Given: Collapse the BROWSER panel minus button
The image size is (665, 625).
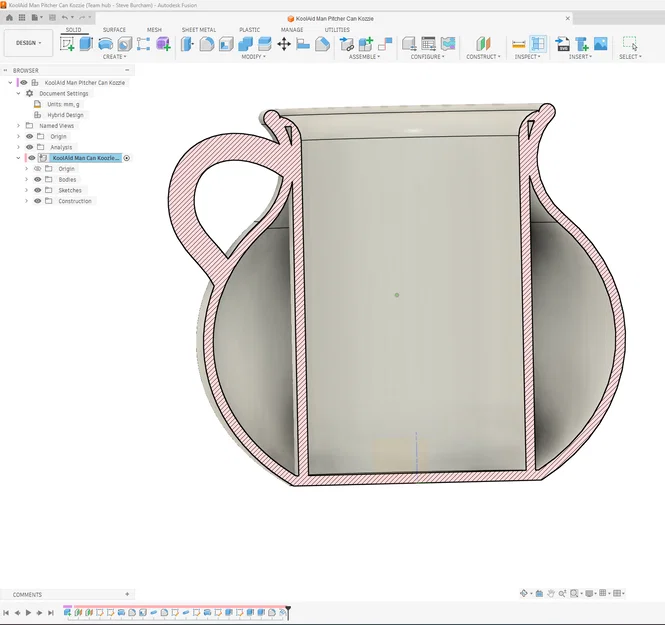Looking at the screenshot, I should click(127, 70).
